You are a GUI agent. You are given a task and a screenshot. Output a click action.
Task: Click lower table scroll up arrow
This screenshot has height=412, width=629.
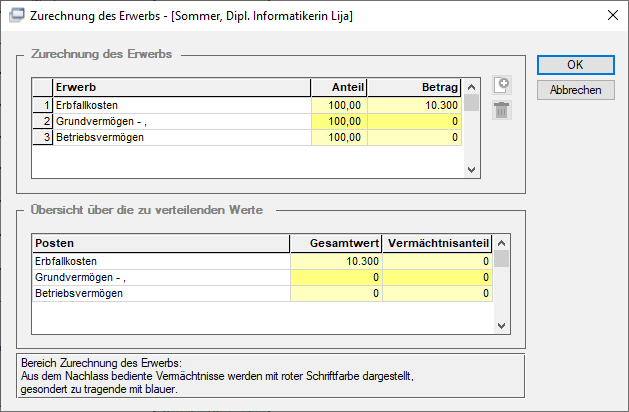tap(501, 243)
